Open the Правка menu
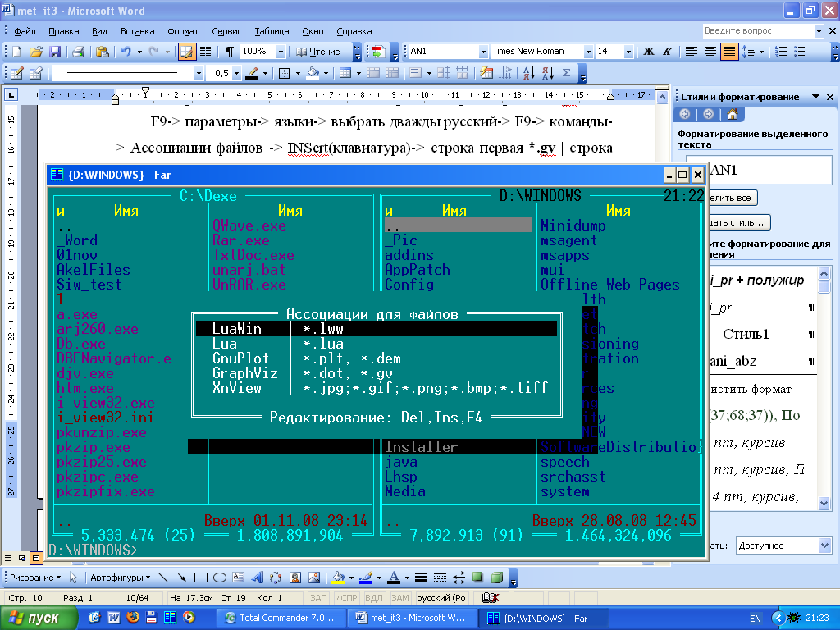Screen dimensions: 840x630 click(64, 31)
